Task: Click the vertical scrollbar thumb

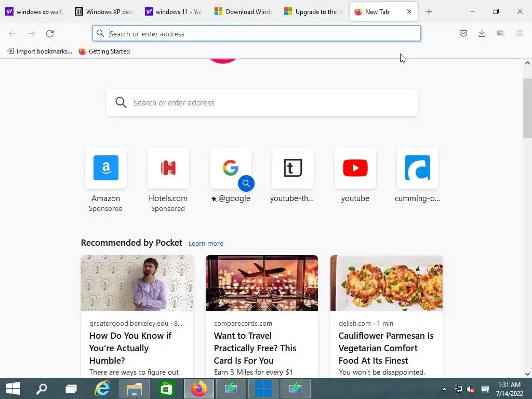Action: (x=527, y=108)
